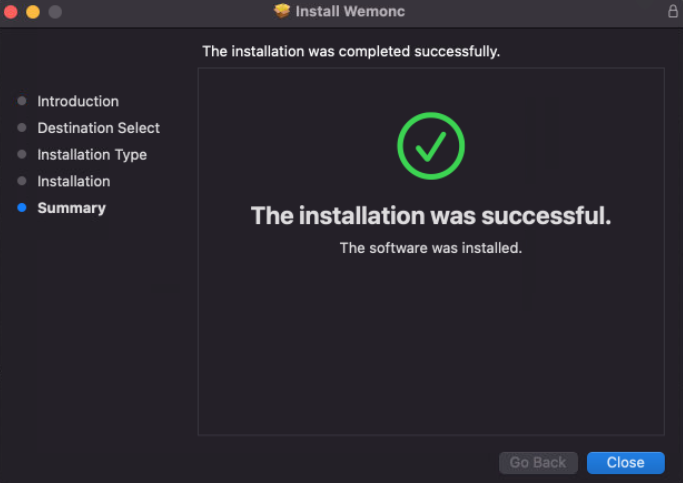This screenshot has height=483, width=683.
Task: Click the gray bullet beside Installation
Action: [22, 181]
